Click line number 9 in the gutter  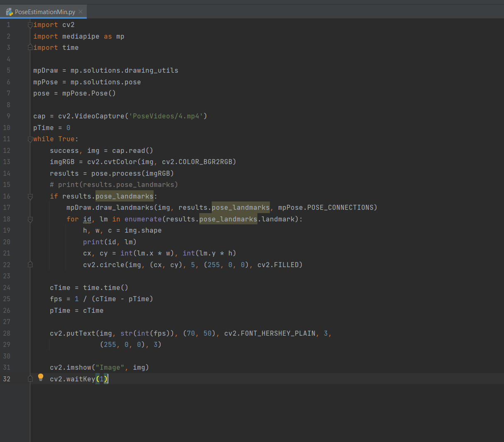click(8, 116)
